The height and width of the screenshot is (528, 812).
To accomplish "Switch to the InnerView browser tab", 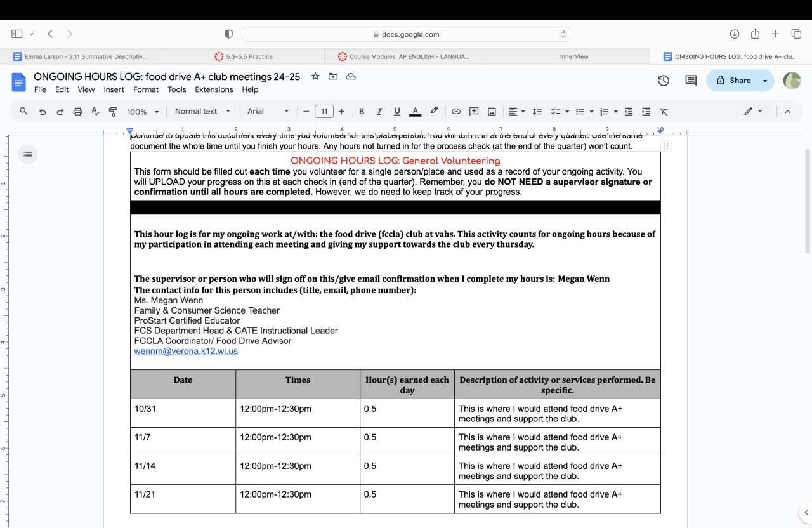I will tap(574, 56).
